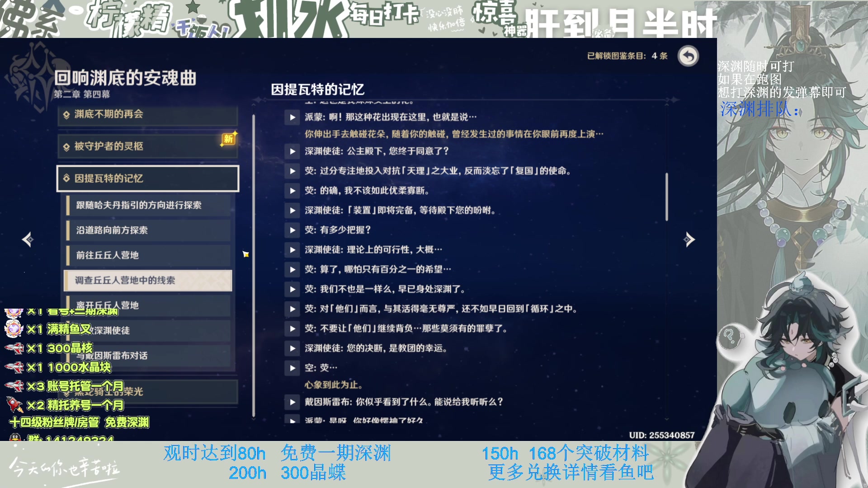Click the back arrow button near the top right
The width and height of the screenshot is (868, 488).
tap(688, 56)
